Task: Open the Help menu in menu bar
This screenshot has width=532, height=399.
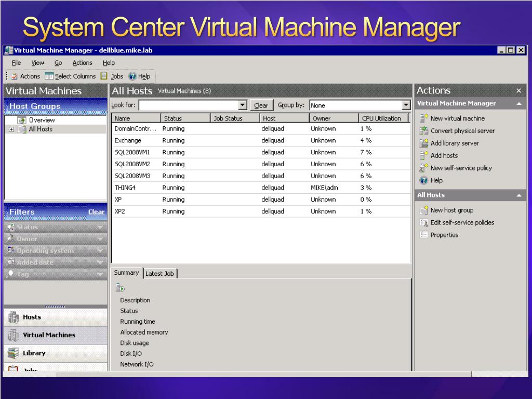Action: point(109,63)
